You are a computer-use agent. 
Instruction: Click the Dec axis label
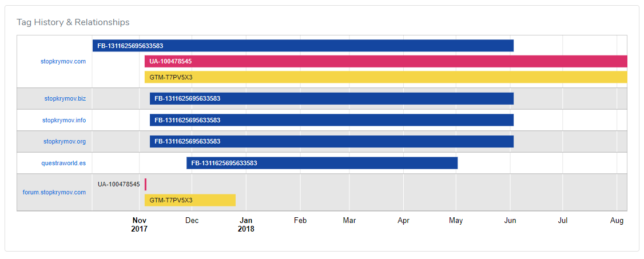click(192, 221)
